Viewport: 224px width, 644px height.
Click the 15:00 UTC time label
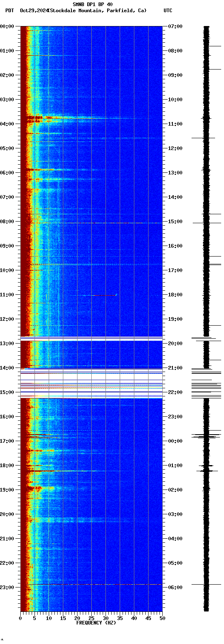click(x=175, y=222)
